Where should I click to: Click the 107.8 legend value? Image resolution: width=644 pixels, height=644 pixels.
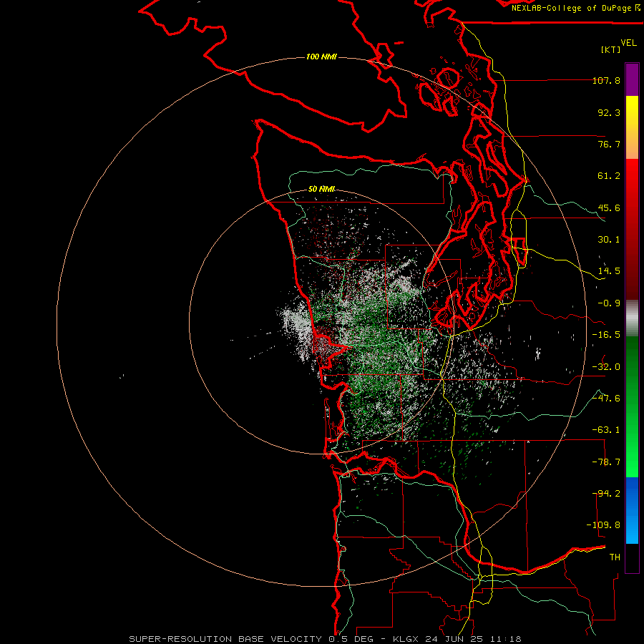pos(606,80)
